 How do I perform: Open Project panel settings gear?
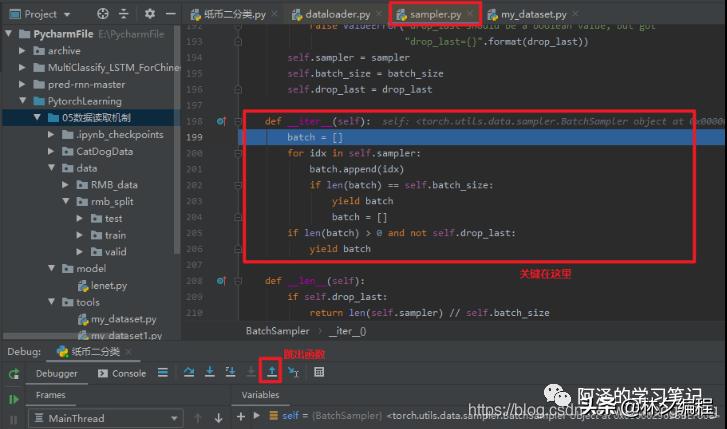click(149, 14)
